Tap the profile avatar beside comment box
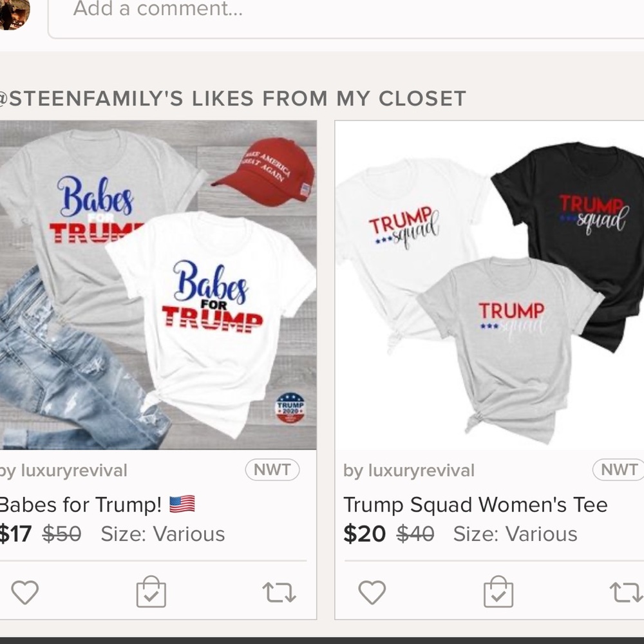The image size is (644, 644). click(x=14, y=13)
